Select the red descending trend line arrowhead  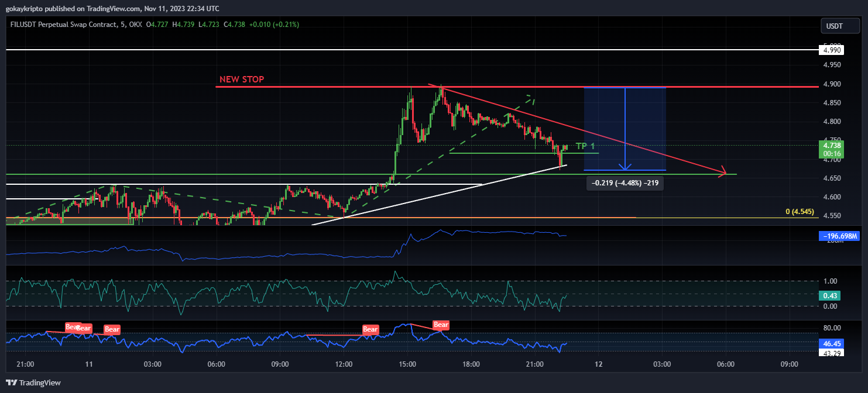722,173
